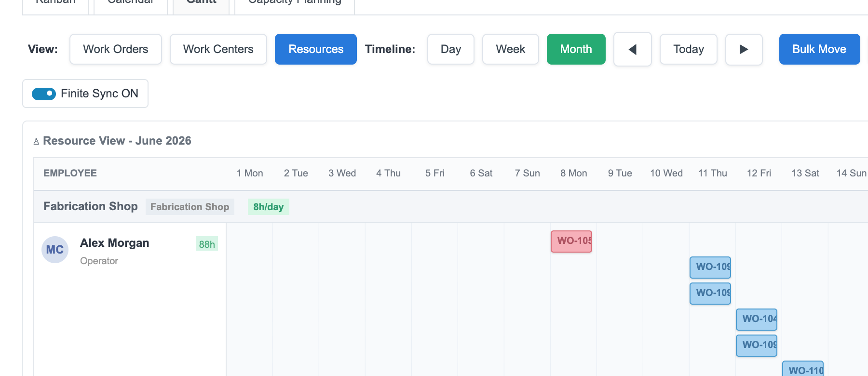
Task: Set timeline to Month
Action: click(576, 49)
